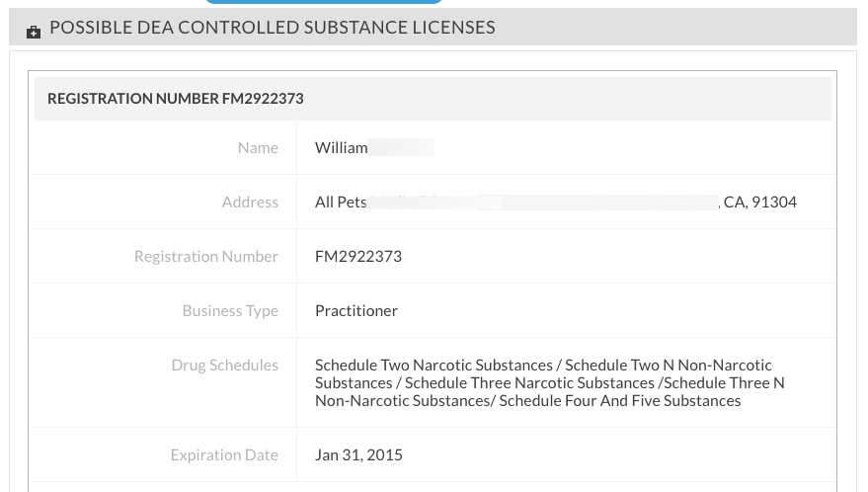The width and height of the screenshot is (868, 492).
Task: Select the name value William
Action: point(341,148)
